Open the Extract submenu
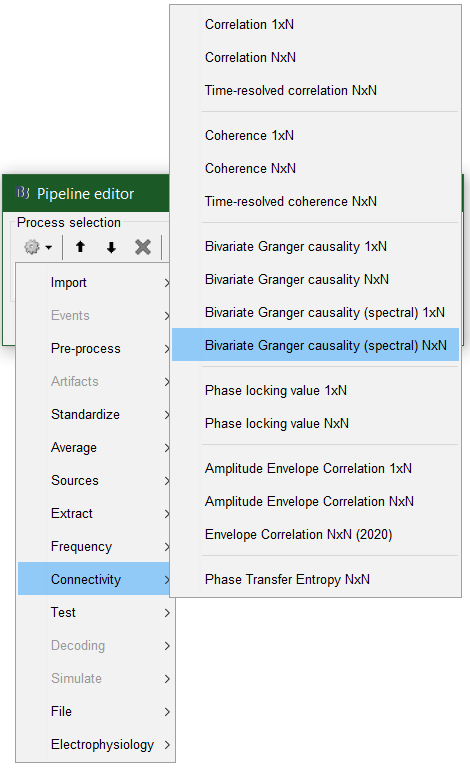 click(x=93, y=513)
